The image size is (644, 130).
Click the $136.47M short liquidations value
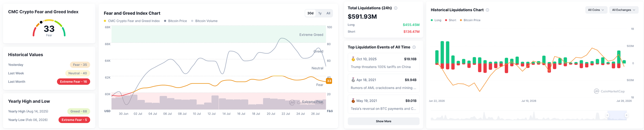coord(412,32)
